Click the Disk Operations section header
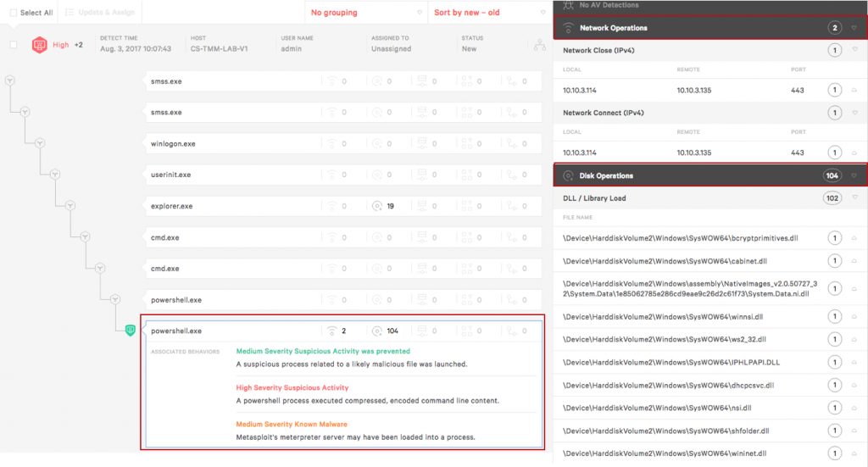The height and width of the screenshot is (467, 868). (710, 175)
